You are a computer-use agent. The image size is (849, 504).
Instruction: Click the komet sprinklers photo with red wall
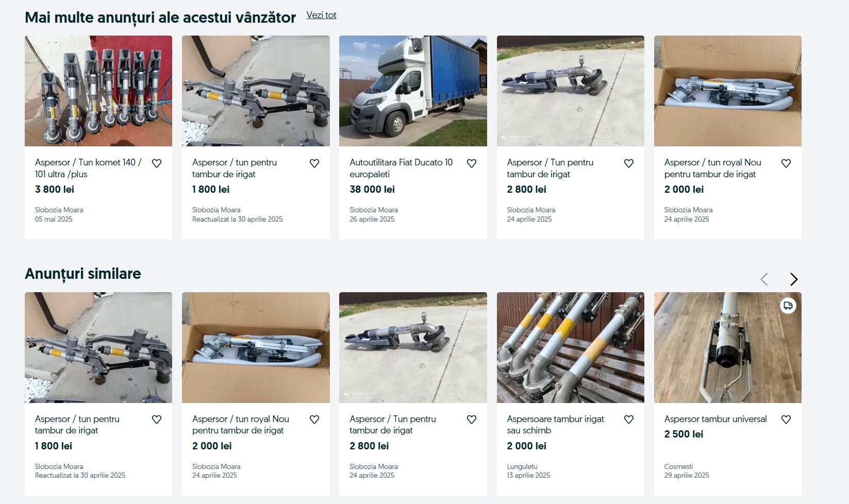click(x=98, y=91)
